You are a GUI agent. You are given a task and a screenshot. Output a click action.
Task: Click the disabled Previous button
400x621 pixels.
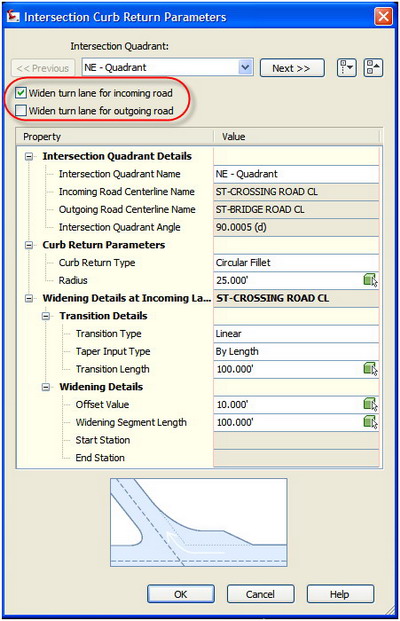pos(43,68)
